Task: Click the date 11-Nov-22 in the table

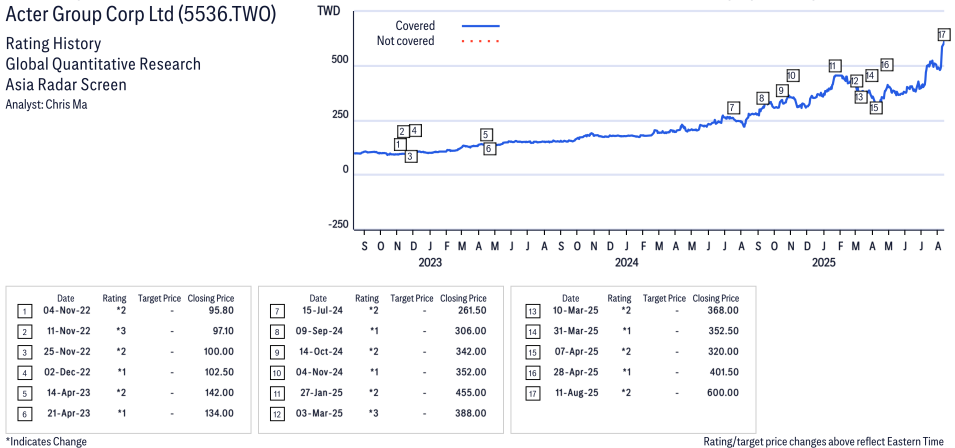Action: click(x=67, y=332)
